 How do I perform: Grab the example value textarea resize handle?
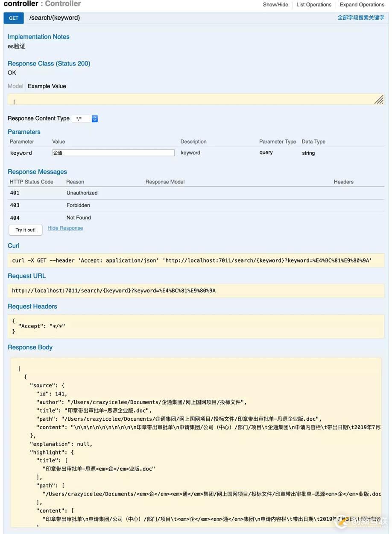point(379,100)
